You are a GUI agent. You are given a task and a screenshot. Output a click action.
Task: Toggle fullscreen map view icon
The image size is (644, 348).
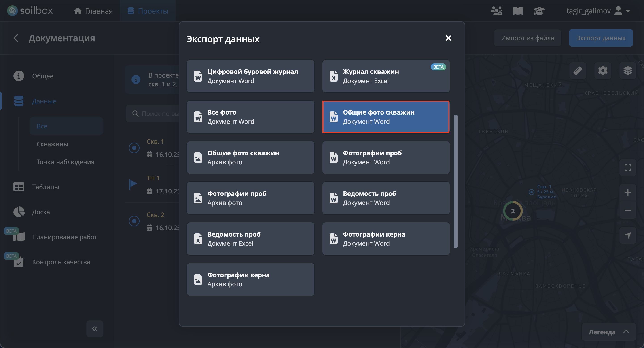tap(627, 167)
